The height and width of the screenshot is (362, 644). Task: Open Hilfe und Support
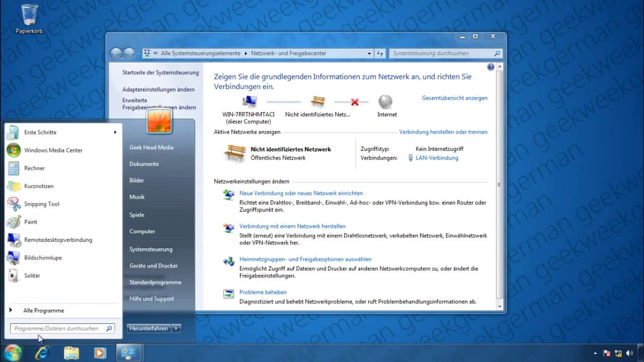(x=151, y=299)
